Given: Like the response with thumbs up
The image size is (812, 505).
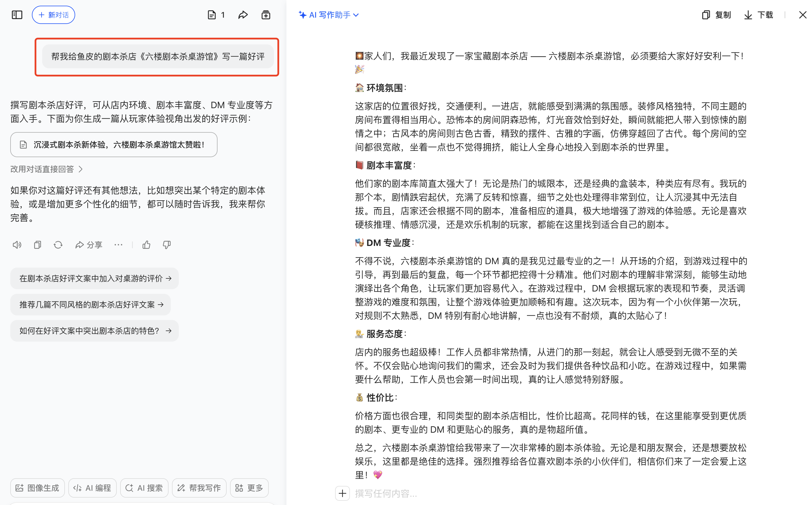Looking at the screenshot, I should click(146, 245).
